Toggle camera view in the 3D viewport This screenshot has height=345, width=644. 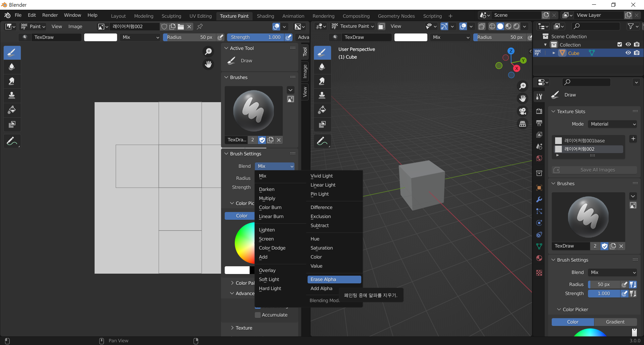coord(523,111)
